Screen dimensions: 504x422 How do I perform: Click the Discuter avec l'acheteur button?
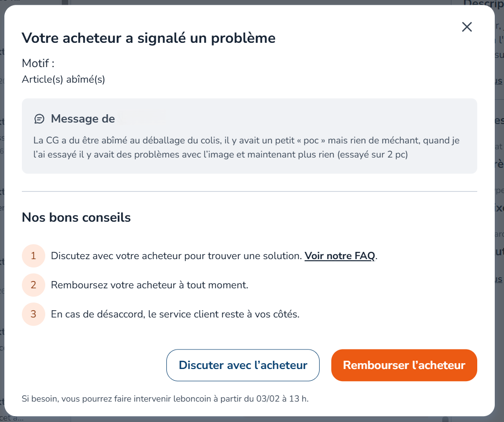(x=243, y=365)
